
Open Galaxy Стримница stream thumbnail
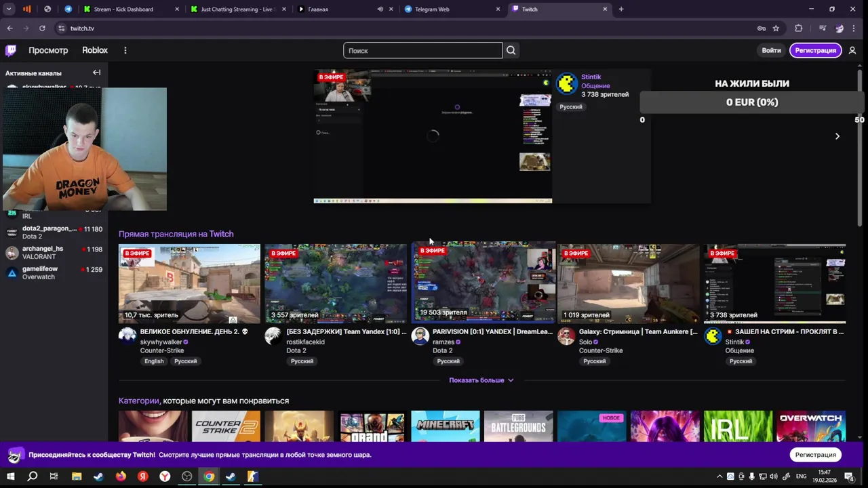629,283
